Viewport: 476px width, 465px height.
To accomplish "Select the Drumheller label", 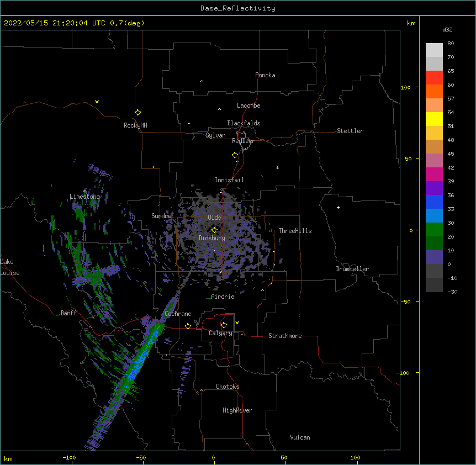I will 352,269.
